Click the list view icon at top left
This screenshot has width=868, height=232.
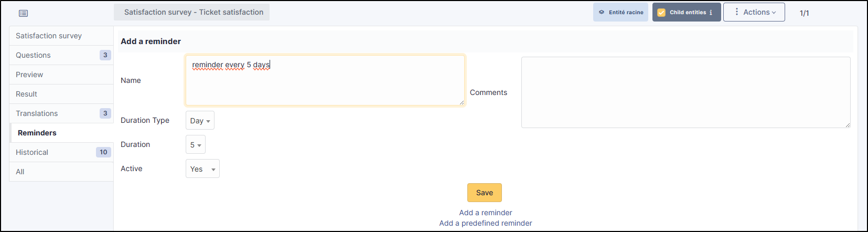pos(24,13)
